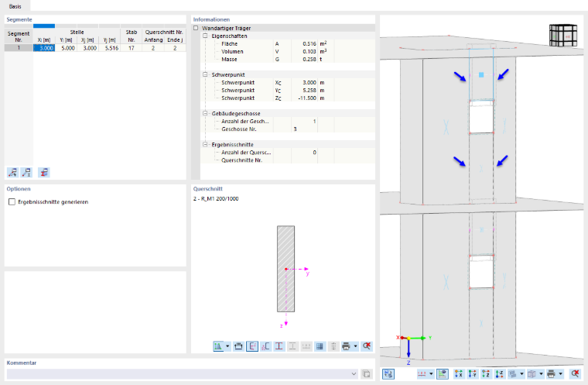Click the Querschnitt Nr. Anfang column header
588x385 pixels.
(153, 40)
